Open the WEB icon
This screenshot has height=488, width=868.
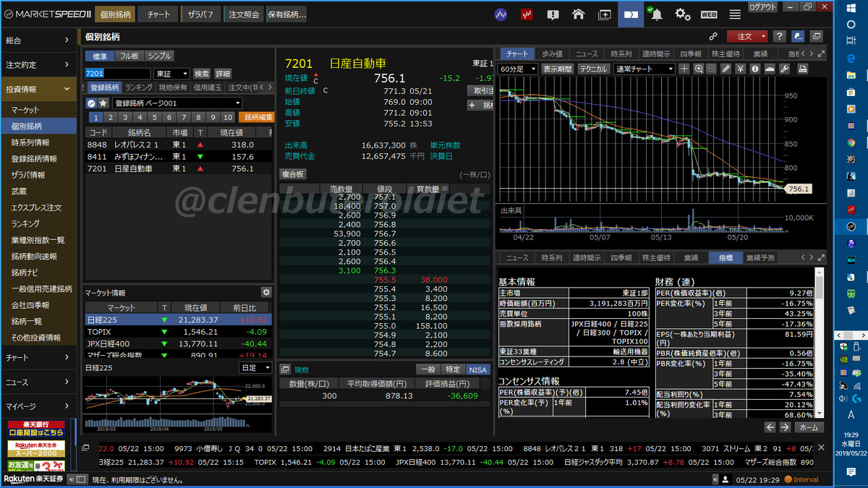point(709,14)
